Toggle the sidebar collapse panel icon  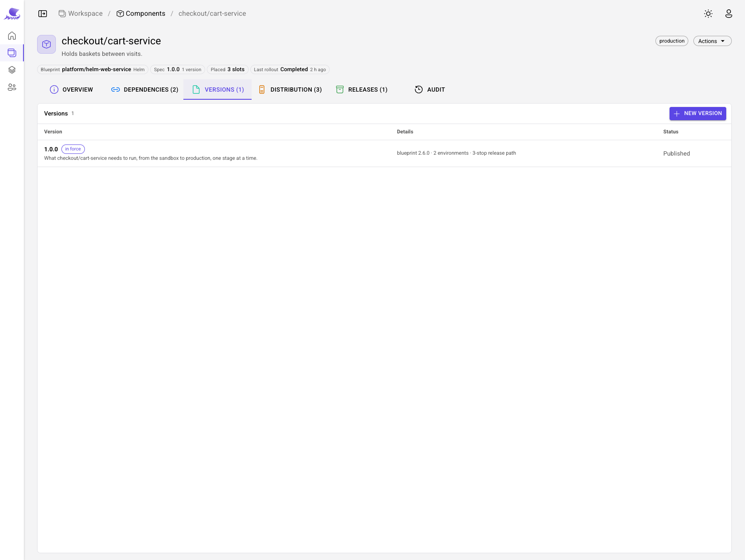(x=43, y=14)
